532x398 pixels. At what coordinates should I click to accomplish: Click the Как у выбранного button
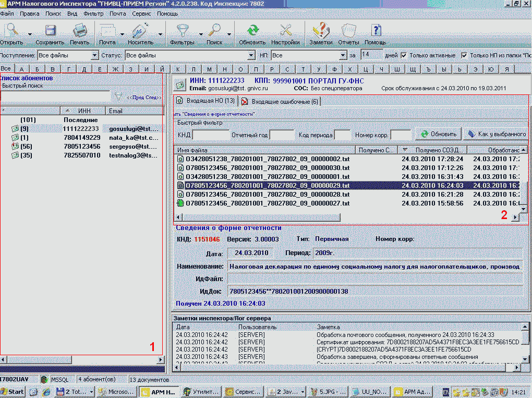pyautogui.click(x=496, y=134)
